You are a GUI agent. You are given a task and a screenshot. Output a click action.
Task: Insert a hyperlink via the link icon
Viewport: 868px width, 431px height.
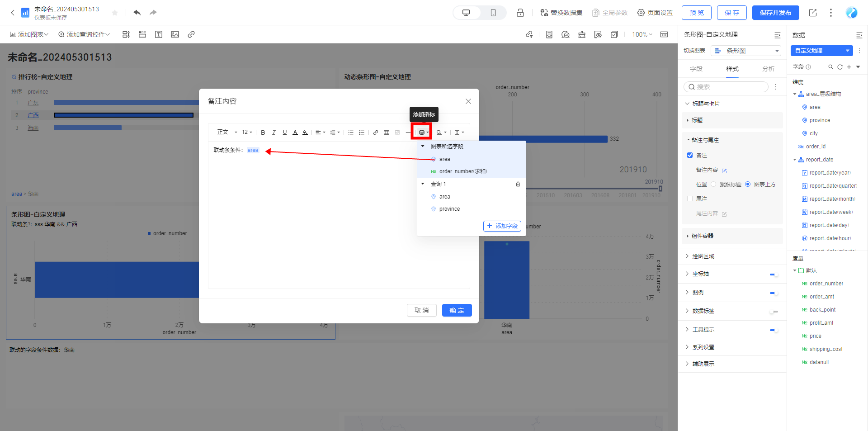tap(375, 133)
